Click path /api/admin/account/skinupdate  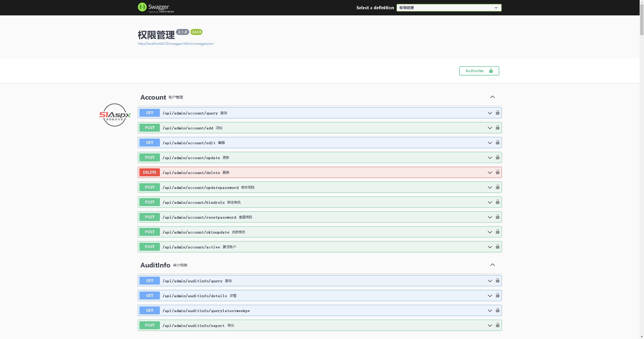[x=196, y=232]
